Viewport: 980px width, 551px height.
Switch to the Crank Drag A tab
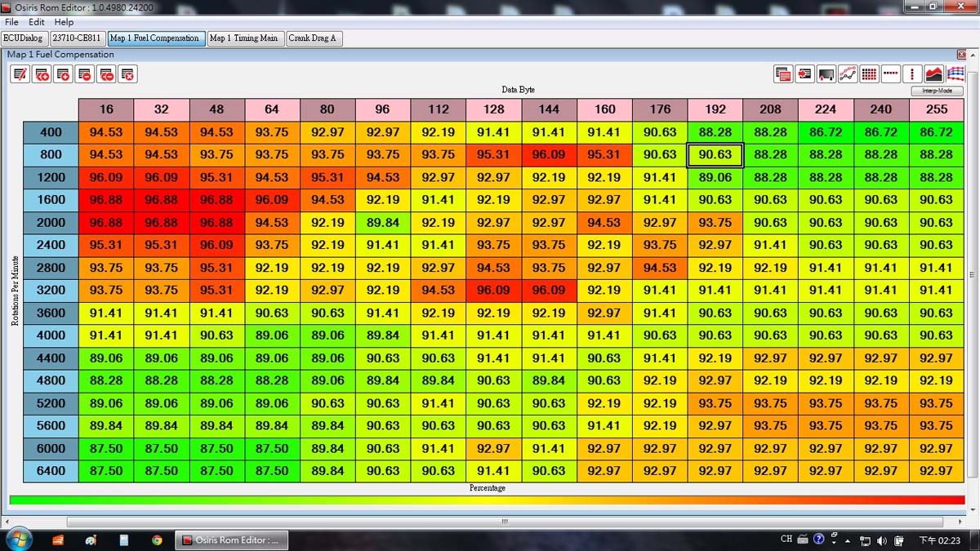pyautogui.click(x=312, y=38)
